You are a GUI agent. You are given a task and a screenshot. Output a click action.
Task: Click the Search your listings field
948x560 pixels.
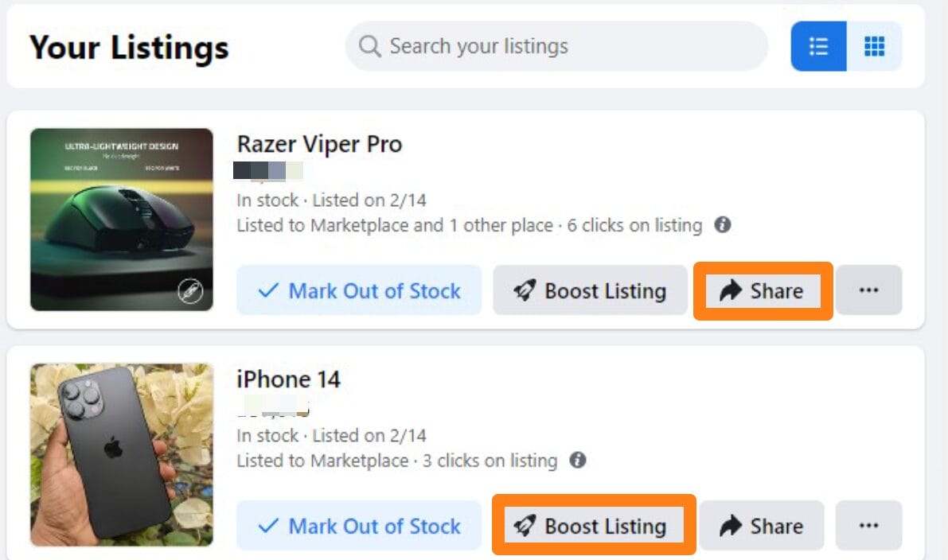[x=557, y=46]
